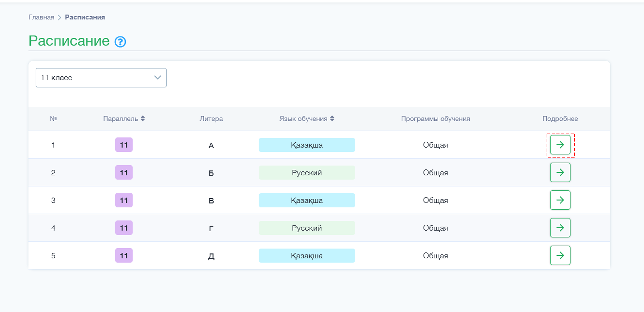Click Общая program in row 4
Image resolution: width=644 pixels, height=312 pixels.
[x=435, y=228]
